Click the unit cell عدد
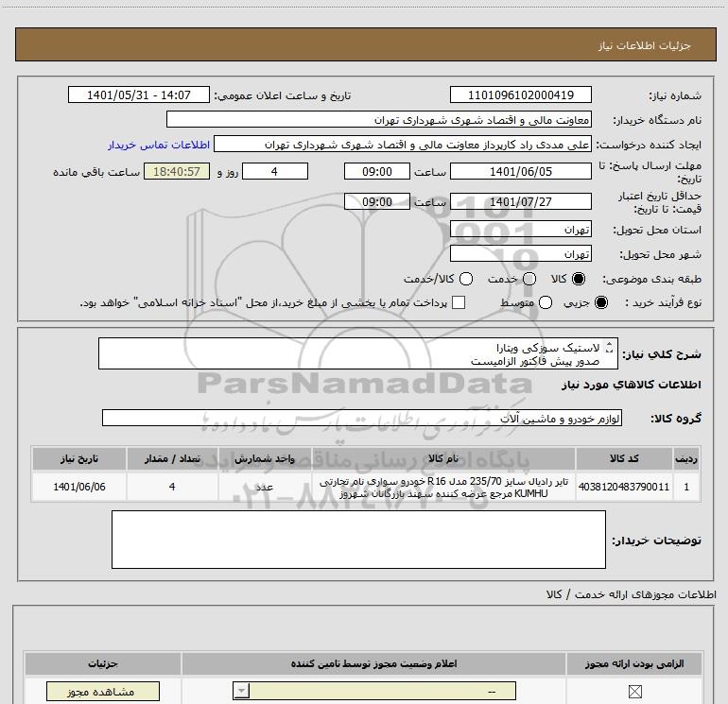Viewport: 728px width, 704px height. coord(265,487)
